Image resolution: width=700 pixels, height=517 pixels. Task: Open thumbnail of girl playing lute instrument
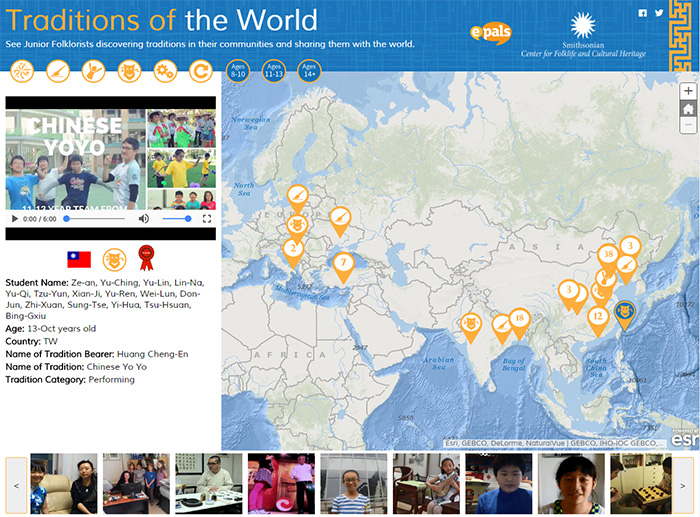(x=426, y=484)
